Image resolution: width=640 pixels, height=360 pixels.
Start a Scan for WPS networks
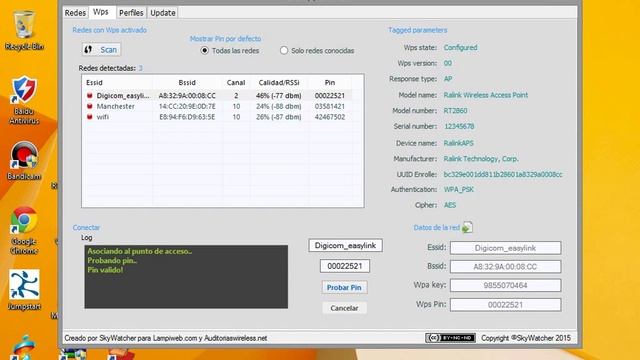tap(101, 49)
